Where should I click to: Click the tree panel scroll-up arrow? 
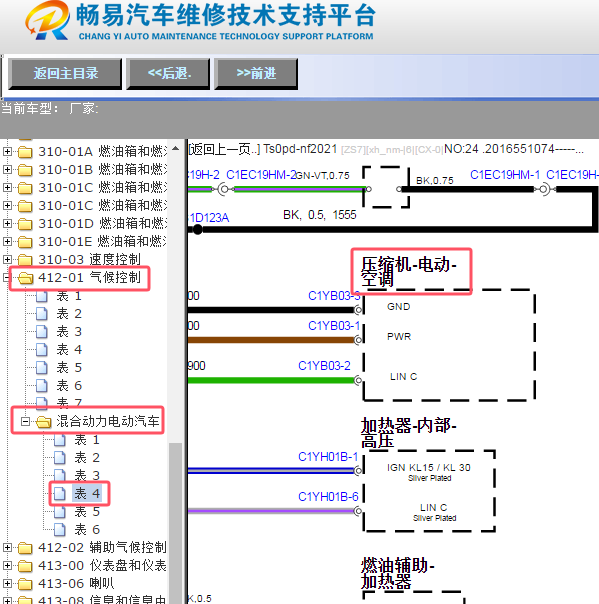tap(176, 149)
